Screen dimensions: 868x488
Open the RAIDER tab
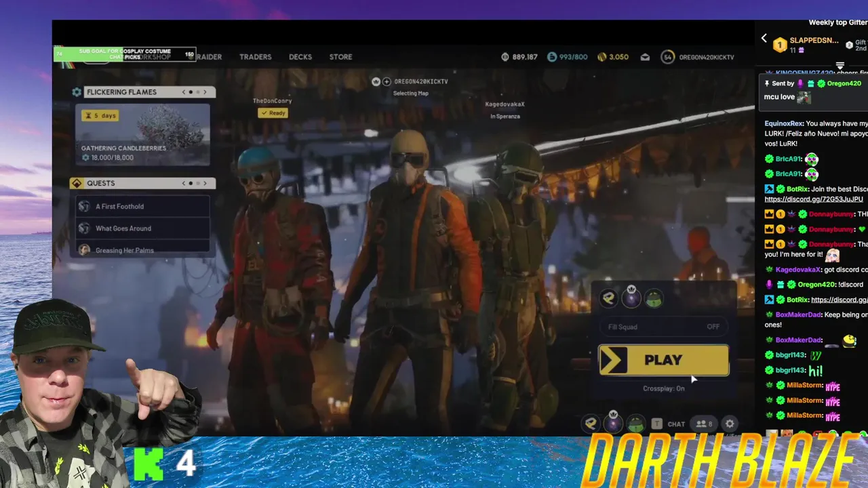[209, 57]
